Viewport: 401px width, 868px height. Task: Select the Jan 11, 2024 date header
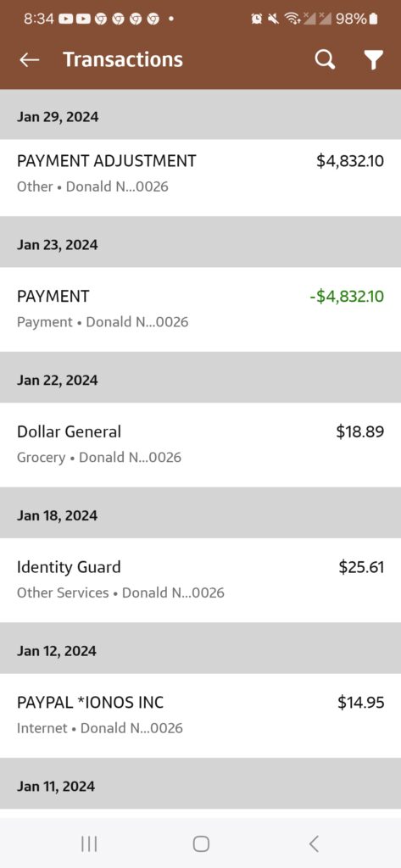(x=200, y=786)
